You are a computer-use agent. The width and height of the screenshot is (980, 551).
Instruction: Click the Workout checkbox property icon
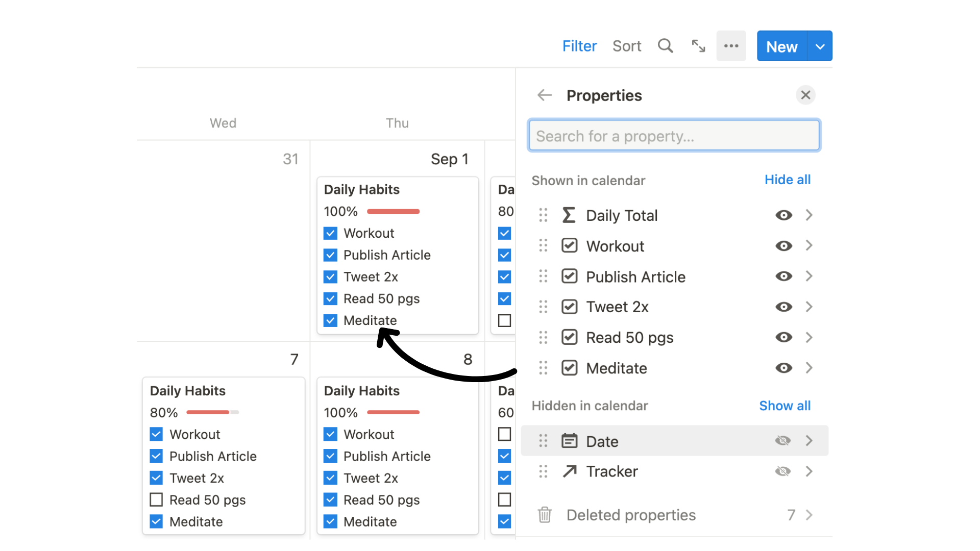(569, 245)
